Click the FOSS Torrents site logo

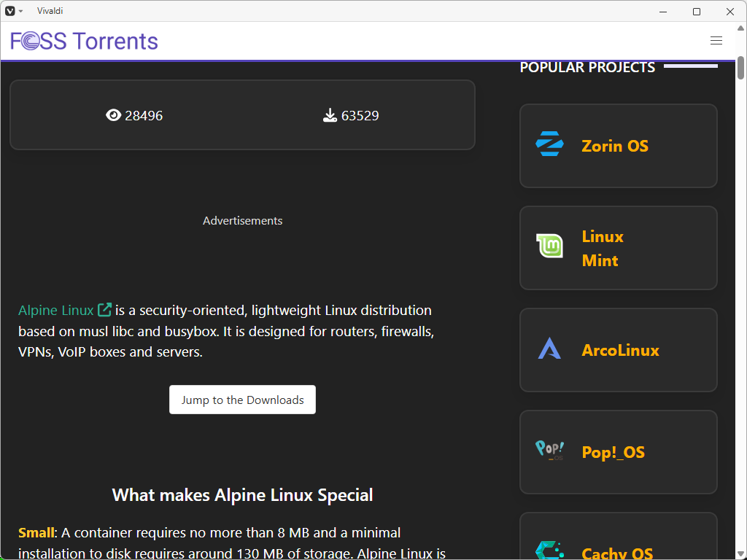point(85,41)
